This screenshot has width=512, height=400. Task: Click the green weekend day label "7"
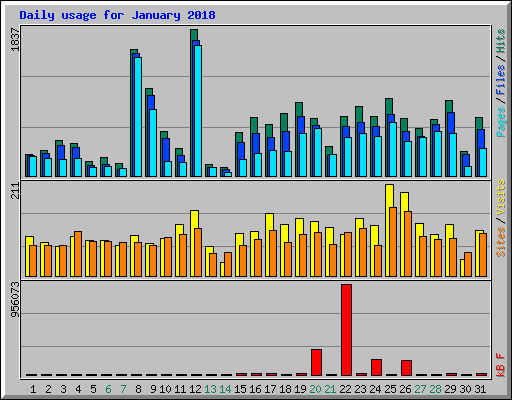(x=123, y=389)
